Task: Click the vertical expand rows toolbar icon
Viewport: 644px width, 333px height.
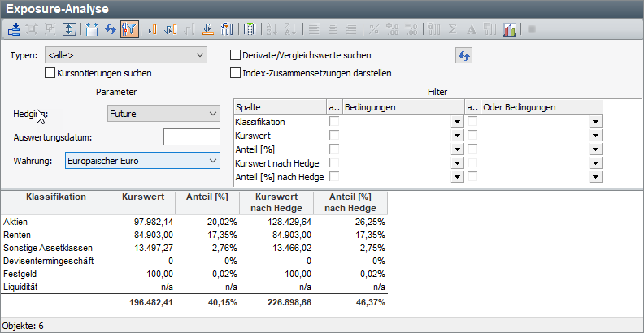Action: point(68,29)
